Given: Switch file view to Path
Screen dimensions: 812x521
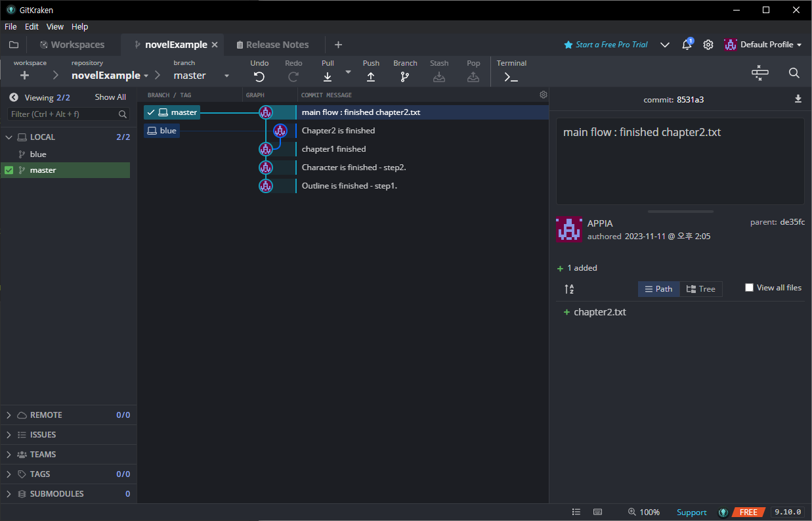Looking at the screenshot, I should point(658,289).
